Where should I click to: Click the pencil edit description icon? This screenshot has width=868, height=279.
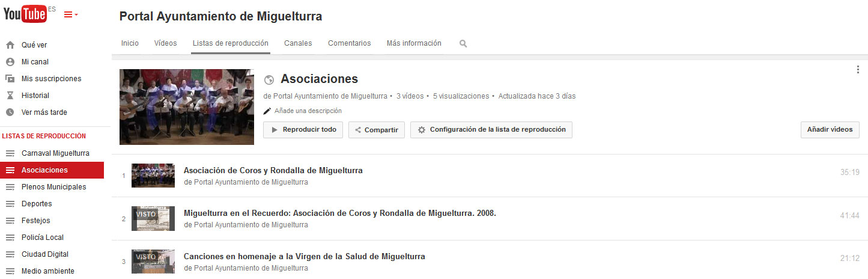click(267, 111)
